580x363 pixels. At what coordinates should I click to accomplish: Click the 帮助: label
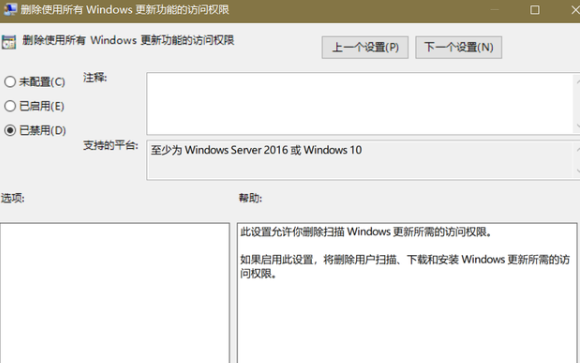tap(250, 198)
